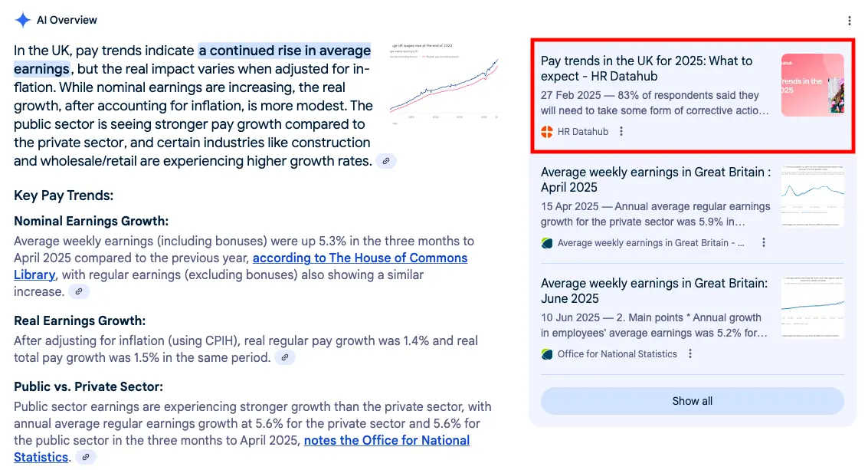Open 'Pay trends in the UK for 2025' article

647,68
